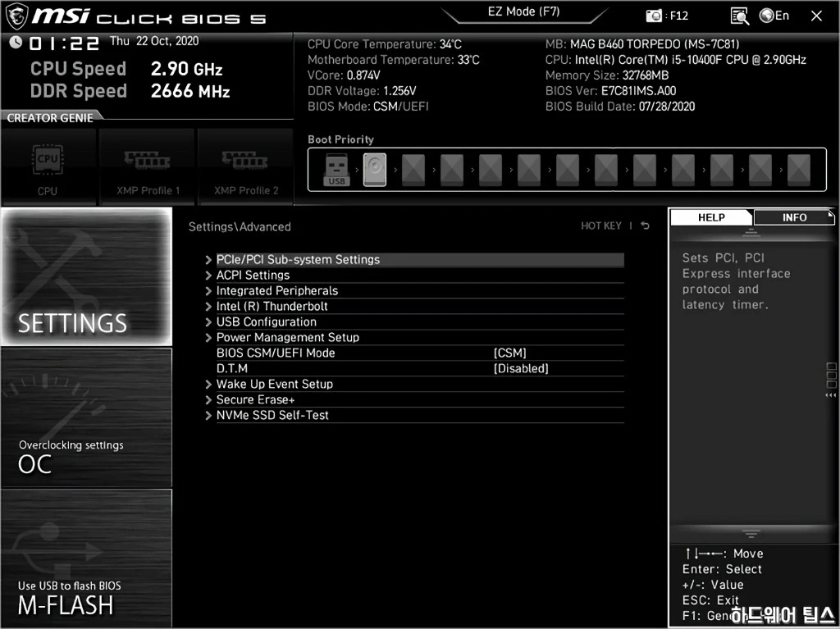Viewport: 840px width, 629px height.
Task: Open PCIe/PCI Sub-system Settings
Action: coord(420,260)
